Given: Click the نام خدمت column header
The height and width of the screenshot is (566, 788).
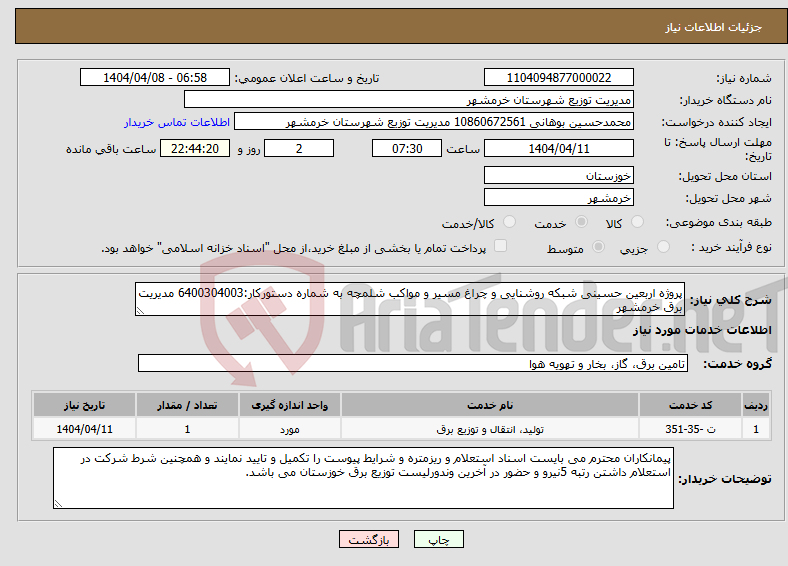Looking at the screenshot, I should coord(490,405).
